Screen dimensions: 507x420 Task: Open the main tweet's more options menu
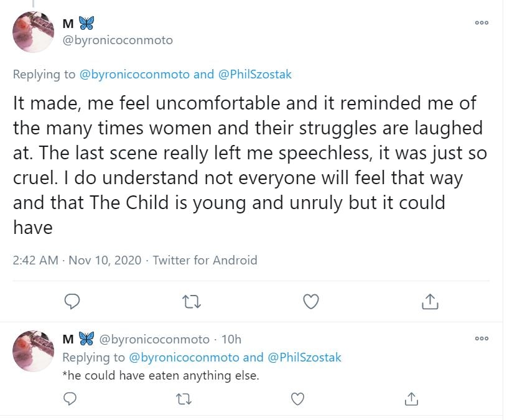tap(481, 22)
